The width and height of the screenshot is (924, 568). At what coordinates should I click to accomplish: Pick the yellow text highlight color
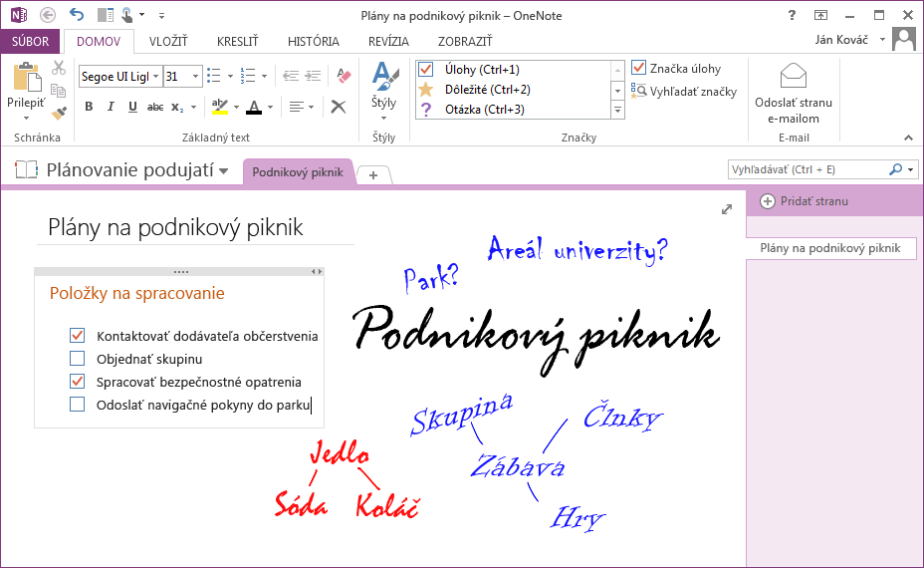[220, 107]
